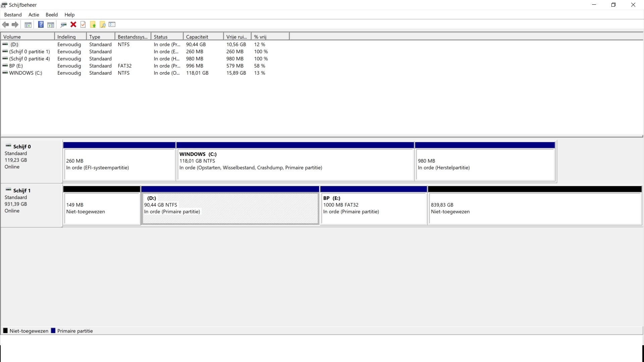This screenshot has height=362, width=644.
Task: Click the folder with magnifier icon
Action: pos(103,24)
